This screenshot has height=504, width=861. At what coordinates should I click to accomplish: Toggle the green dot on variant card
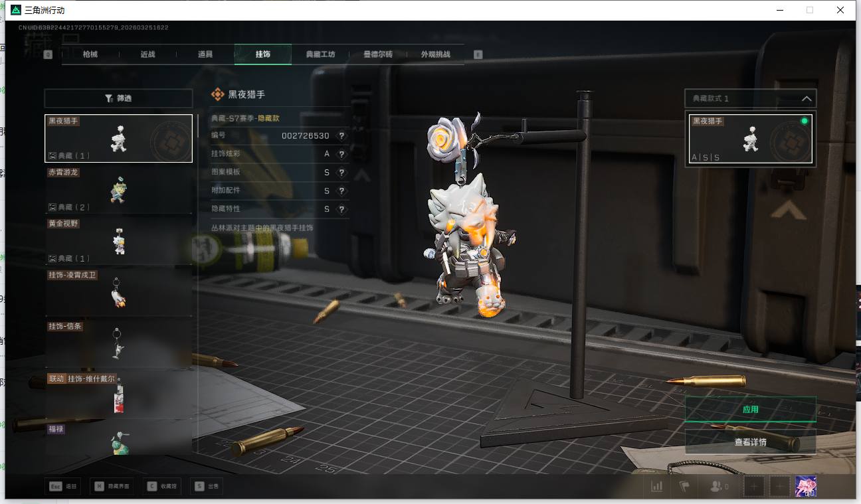pos(804,121)
